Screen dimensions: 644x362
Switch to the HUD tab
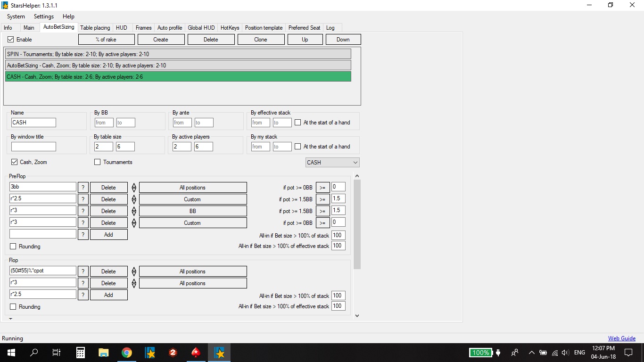pyautogui.click(x=122, y=28)
